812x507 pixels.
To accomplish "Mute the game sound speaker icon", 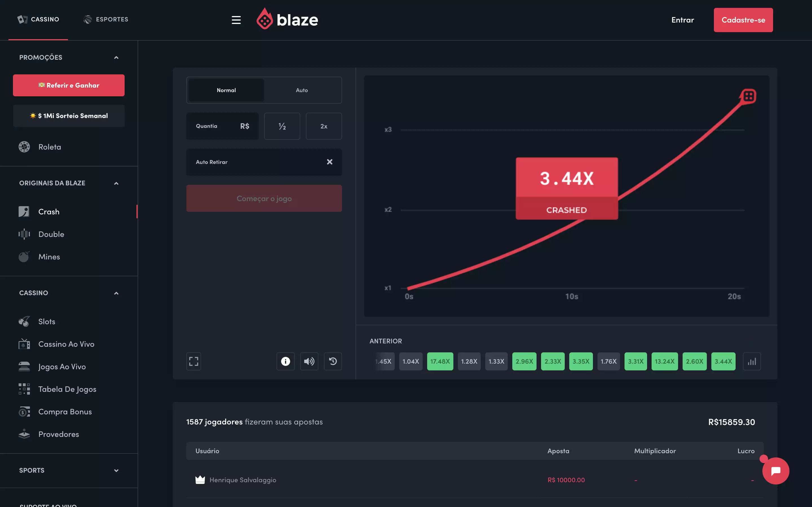I will pos(309,361).
